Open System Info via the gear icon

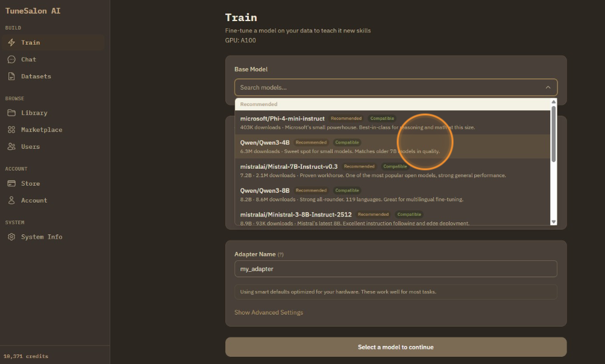coord(12,237)
